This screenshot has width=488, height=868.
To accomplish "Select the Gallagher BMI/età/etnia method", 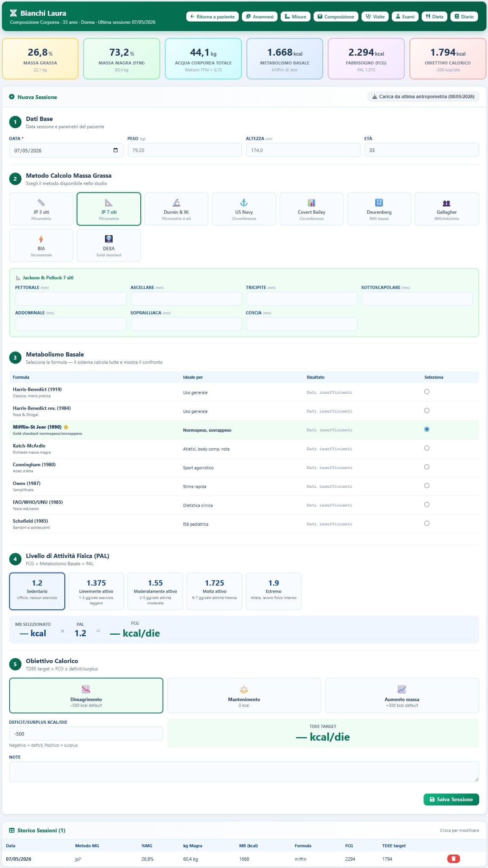I will tap(447, 209).
